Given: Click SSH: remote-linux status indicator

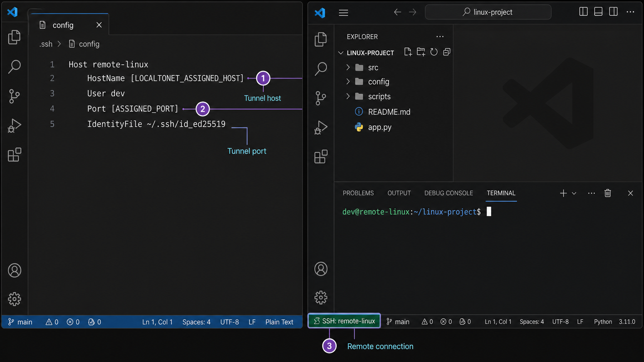Looking at the screenshot, I should click(344, 321).
